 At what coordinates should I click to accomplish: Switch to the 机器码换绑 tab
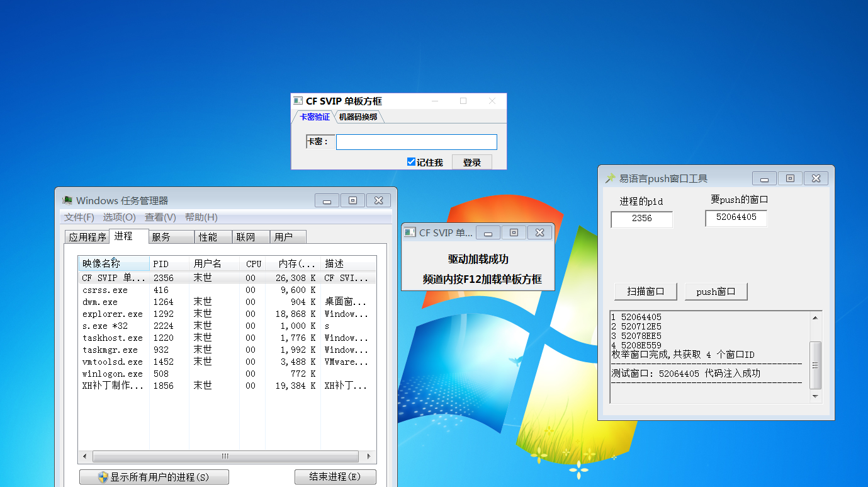coord(358,117)
